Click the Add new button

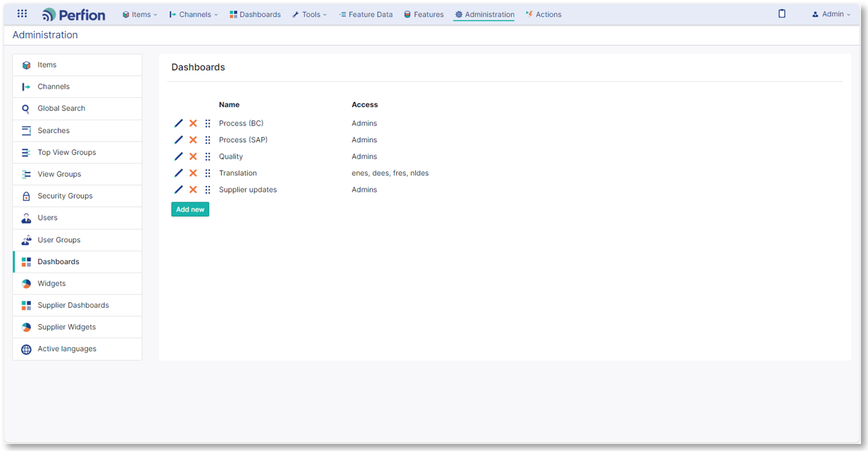(190, 209)
